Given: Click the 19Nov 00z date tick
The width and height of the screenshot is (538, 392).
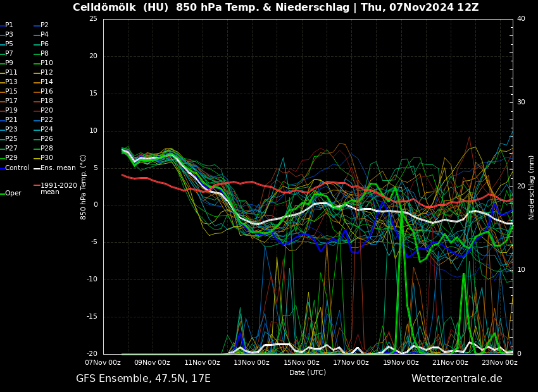Looking at the screenshot, I should point(401,363).
